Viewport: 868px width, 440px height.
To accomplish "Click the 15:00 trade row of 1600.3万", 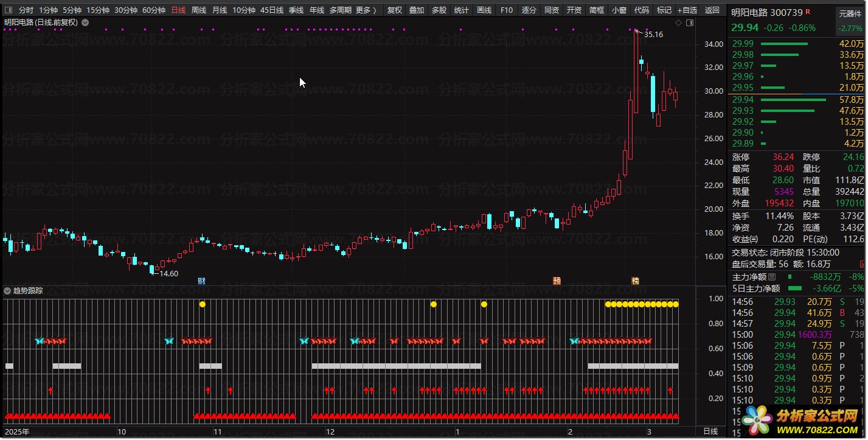I will tap(797, 335).
